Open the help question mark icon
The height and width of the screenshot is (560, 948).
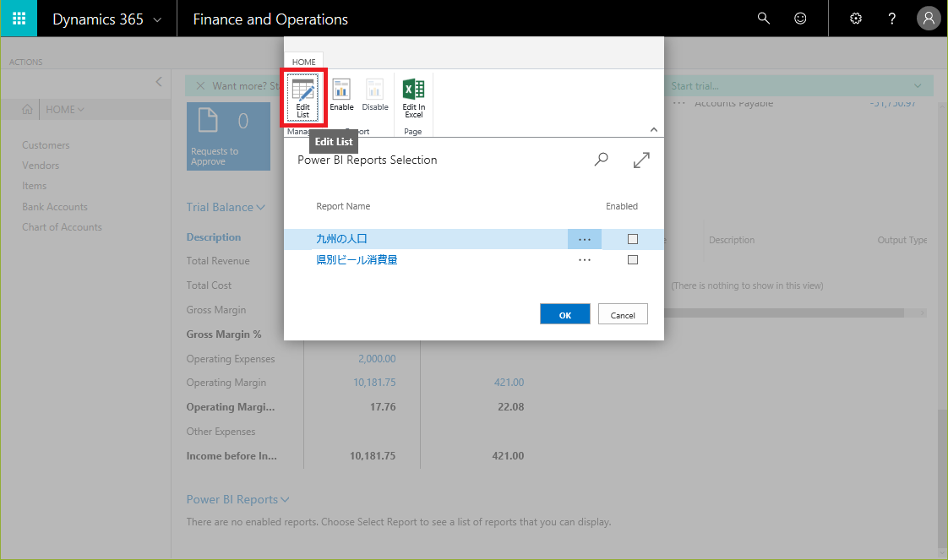(x=891, y=18)
